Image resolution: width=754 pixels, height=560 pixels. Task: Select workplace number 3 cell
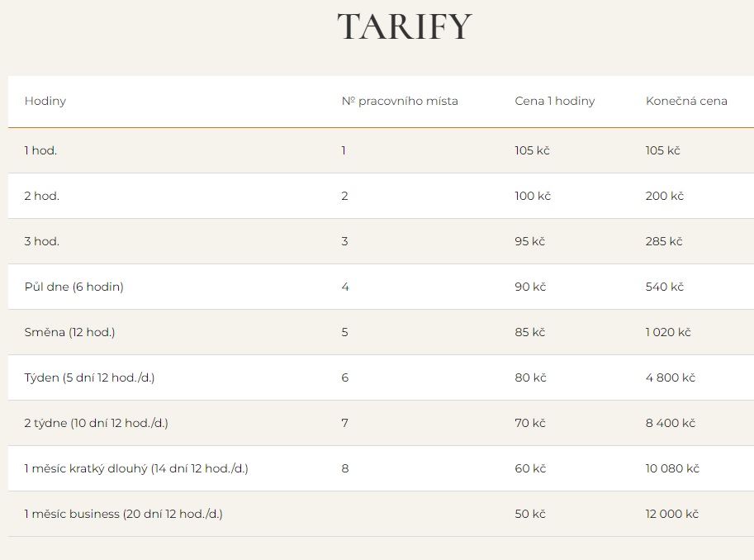coord(344,241)
